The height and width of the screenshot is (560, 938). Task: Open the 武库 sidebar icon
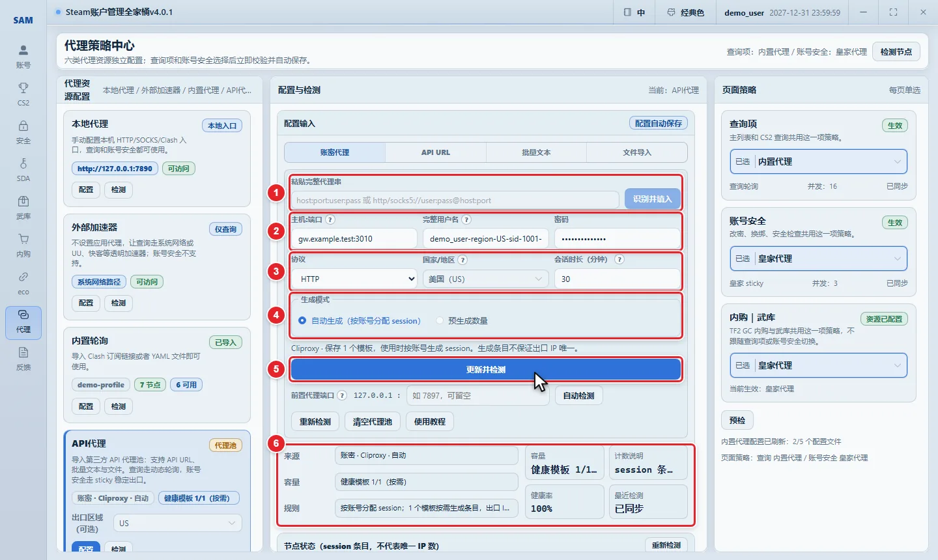[x=23, y=208]
